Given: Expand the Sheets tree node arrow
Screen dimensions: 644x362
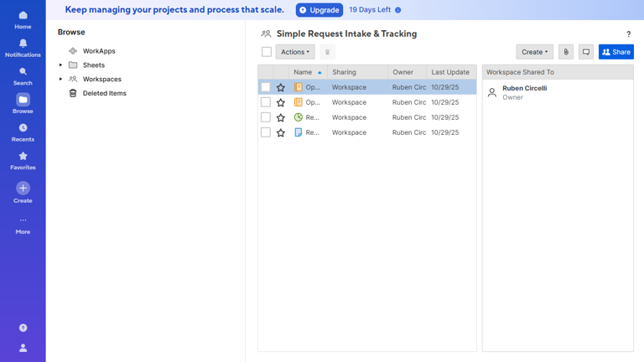Looking at the screenshot, I should (60, 65).
